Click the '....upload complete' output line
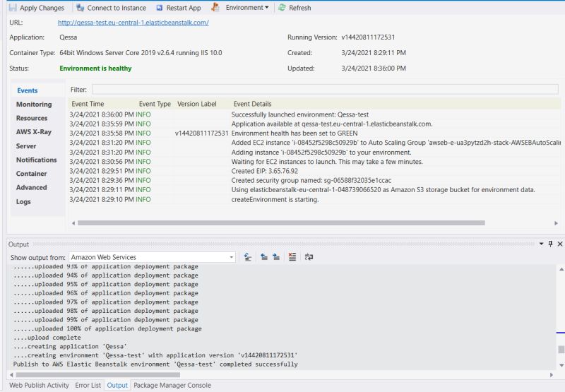 point(47,338)
